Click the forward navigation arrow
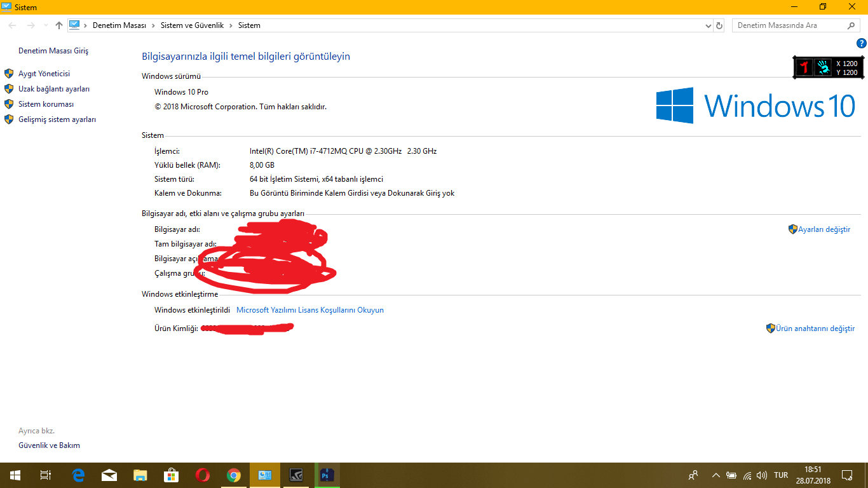Image resolution: width=868 pixels, height=488 pixels. coord(31,25)
